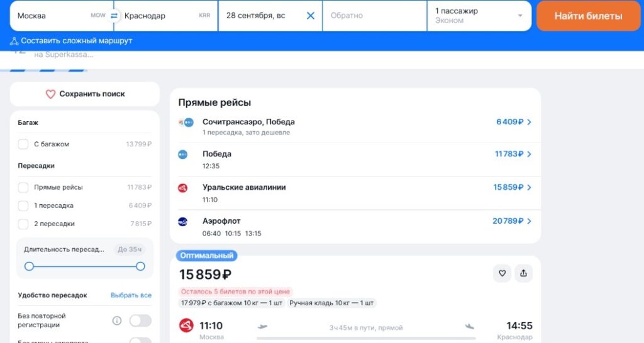This screenshot has height=343, width=644.
Task: Open the complex route builder icon
Action: click(x=14, y=41)
